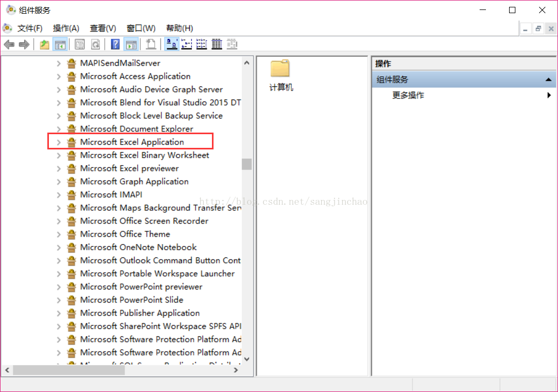This screenshot has height=392, width=558.
Task: Collapse the 组件服务 section in Actions pane
Action: [549, 79]
